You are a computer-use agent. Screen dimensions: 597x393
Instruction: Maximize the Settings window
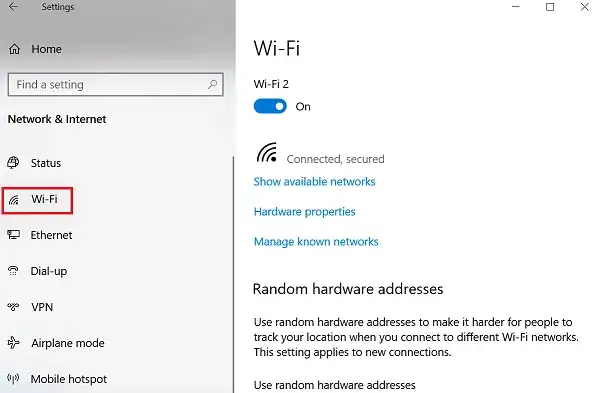(x=550, y=7)
